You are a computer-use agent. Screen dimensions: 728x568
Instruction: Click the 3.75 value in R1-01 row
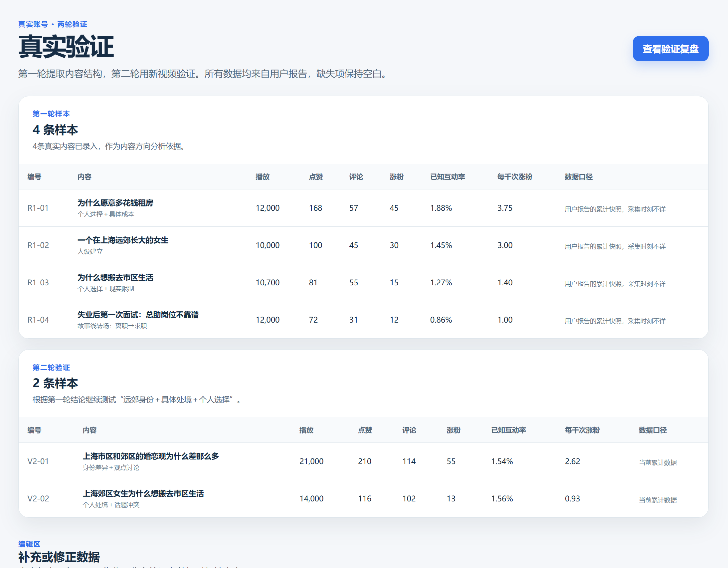click(x=505, y=208)
